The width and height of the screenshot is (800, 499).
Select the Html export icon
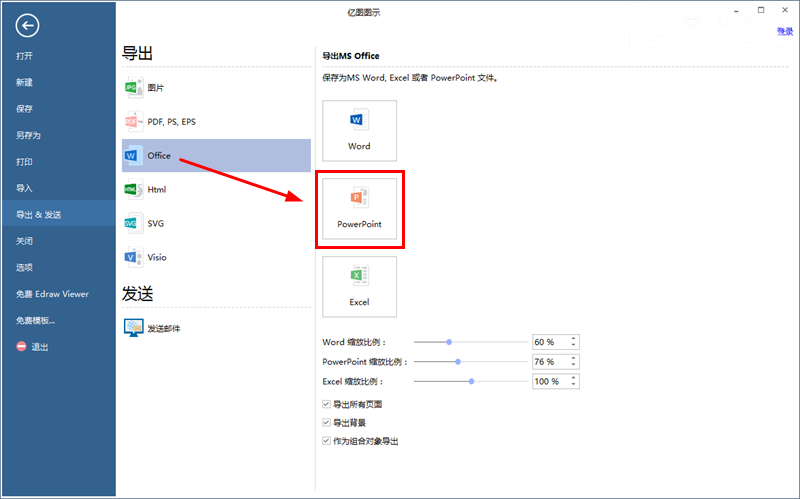coord(134,189)
